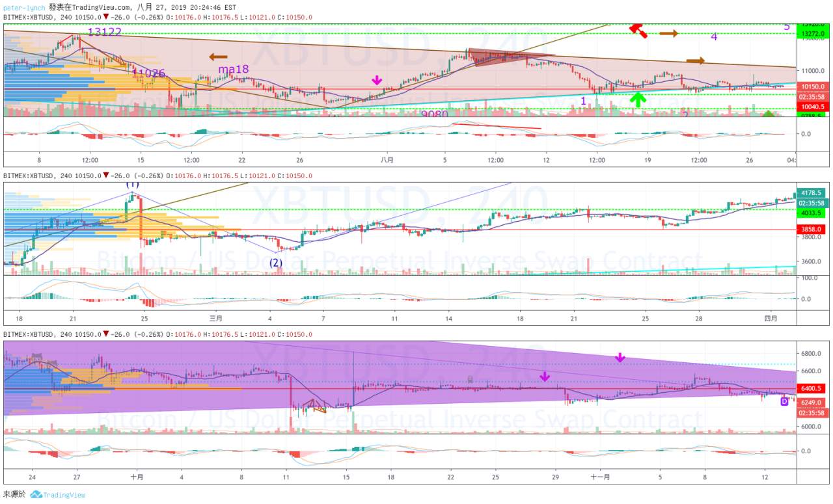Click the brown left arrow above the ma18 label
The image size is (833, 504).
tap(218, 57)
